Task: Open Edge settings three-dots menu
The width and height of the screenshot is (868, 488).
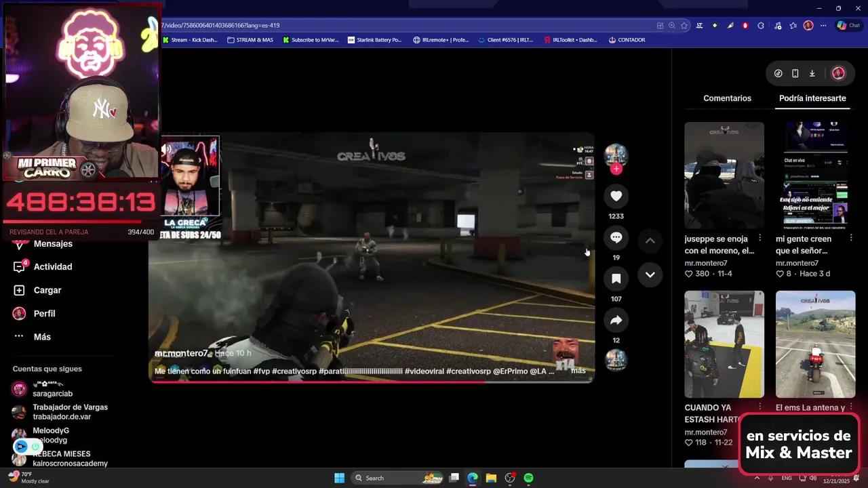Action: (823, 26)
